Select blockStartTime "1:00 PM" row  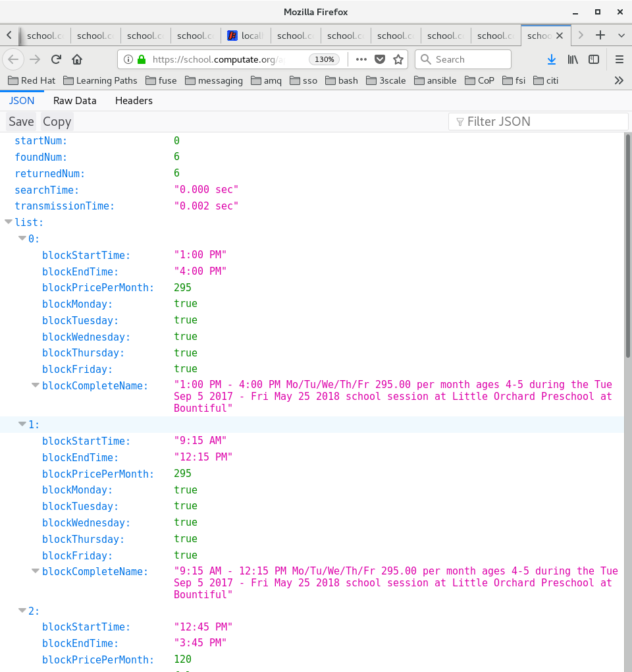(311, 255)
